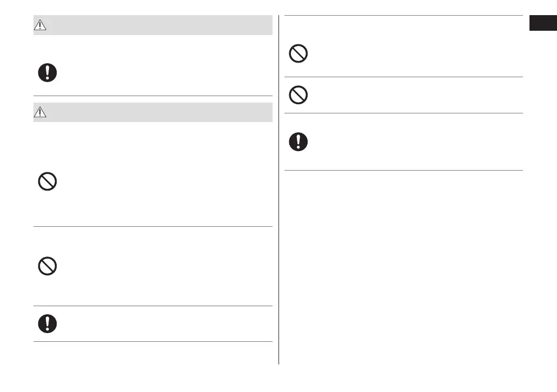Click the topmost prohibition icon in the right column

[298, 54]
